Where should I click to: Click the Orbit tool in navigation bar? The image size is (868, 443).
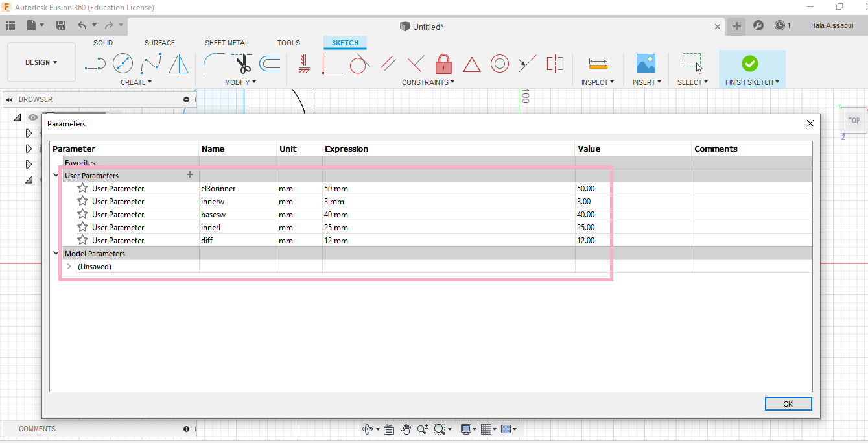point(368,429)
